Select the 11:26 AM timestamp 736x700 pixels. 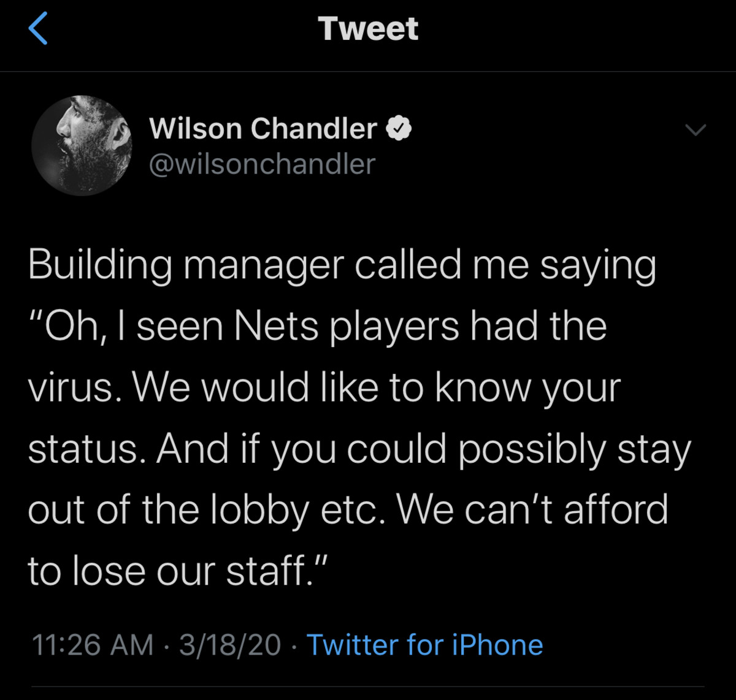(92, 645)
